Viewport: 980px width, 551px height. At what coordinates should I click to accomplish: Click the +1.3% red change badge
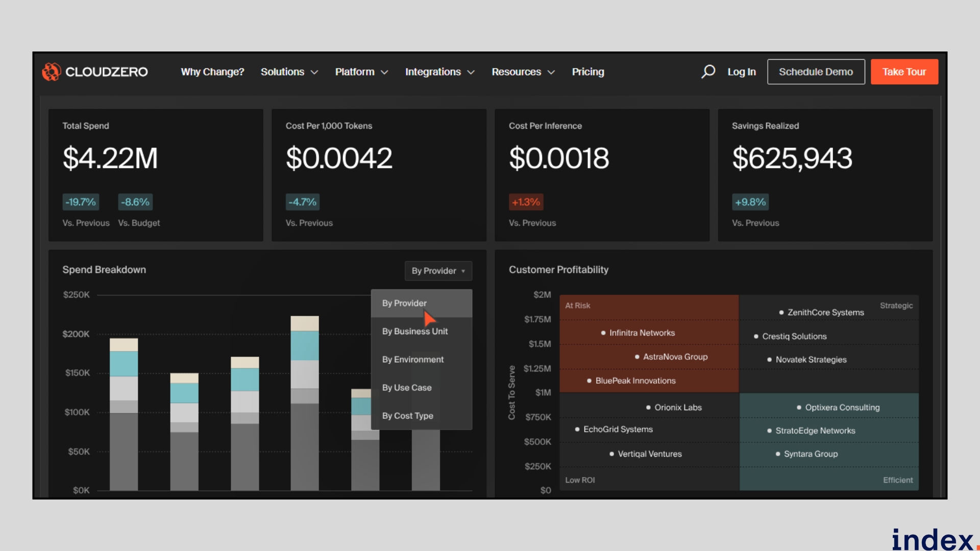click(x=526, y=202)
